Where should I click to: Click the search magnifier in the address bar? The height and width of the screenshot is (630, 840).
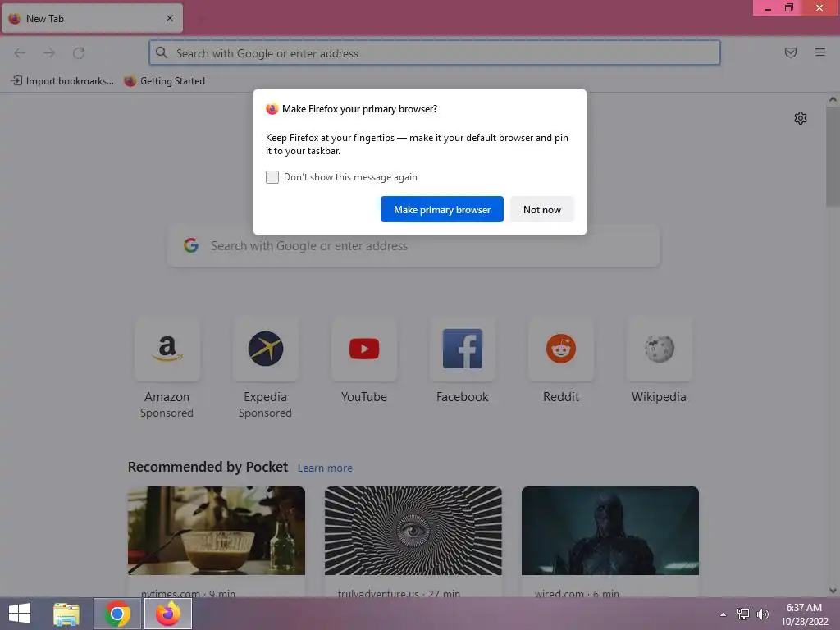[162, 52]
